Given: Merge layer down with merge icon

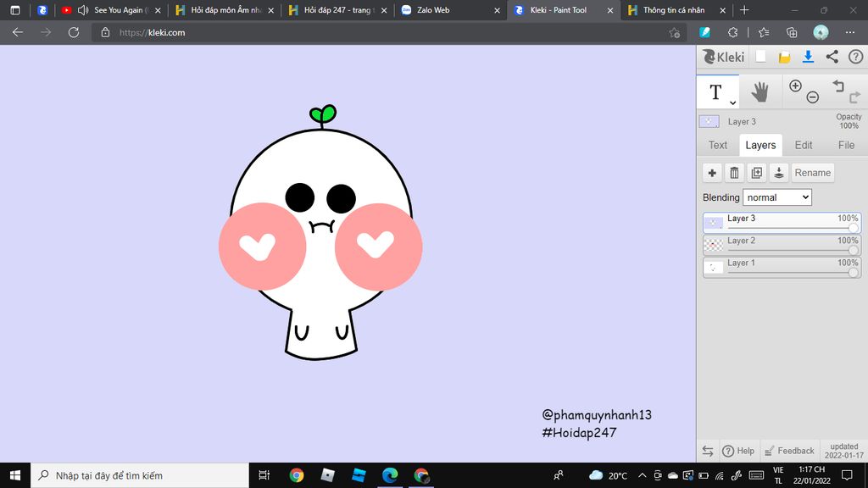Looking at the screenshot, I should (x=779, y=173).
